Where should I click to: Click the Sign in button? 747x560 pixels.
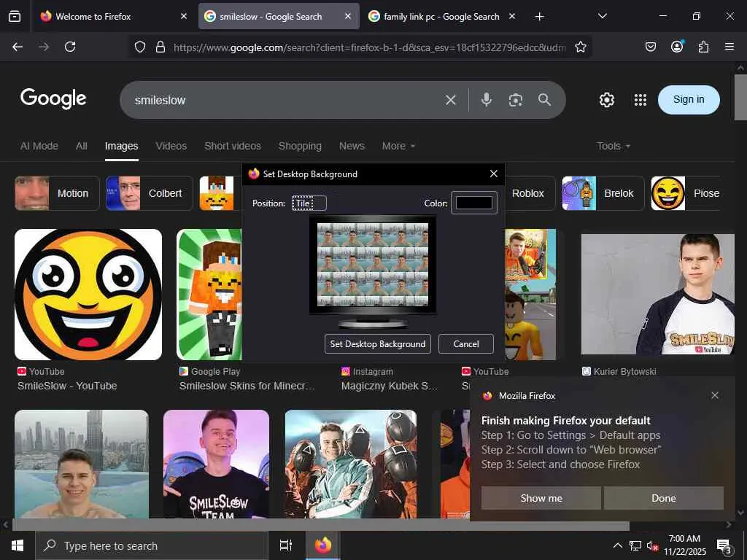click(689, 99)
